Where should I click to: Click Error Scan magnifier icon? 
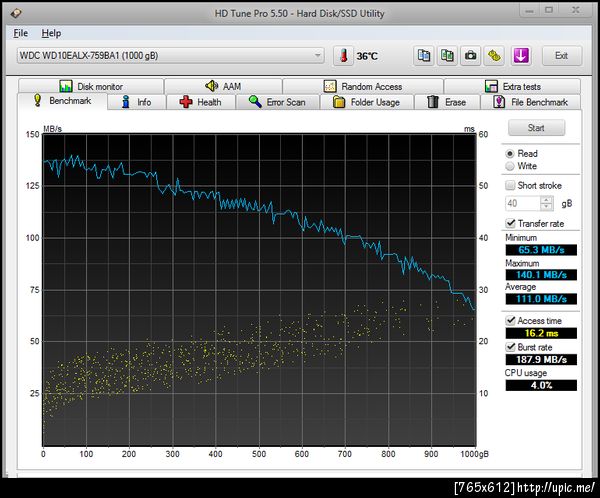[255, 102]
